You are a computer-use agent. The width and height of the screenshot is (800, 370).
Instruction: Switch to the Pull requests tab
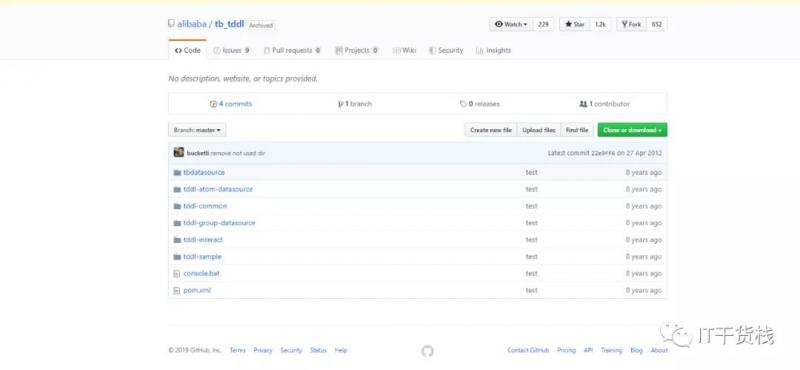[x=292, y=51]
